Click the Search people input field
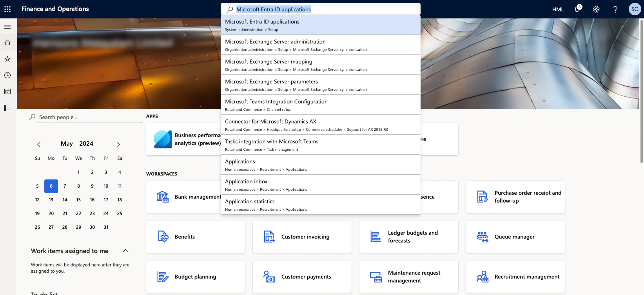This screenshot has height=295, width=644. coord(90,117)
